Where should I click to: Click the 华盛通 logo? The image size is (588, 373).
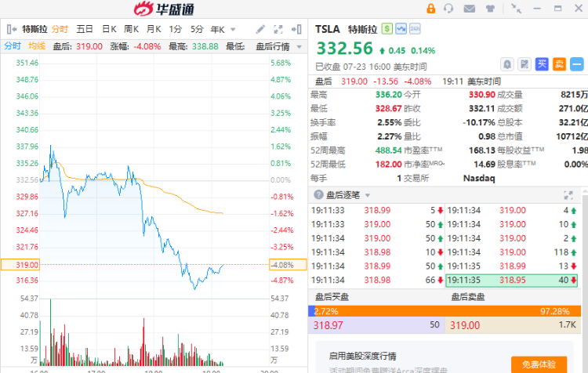(164, 9)
